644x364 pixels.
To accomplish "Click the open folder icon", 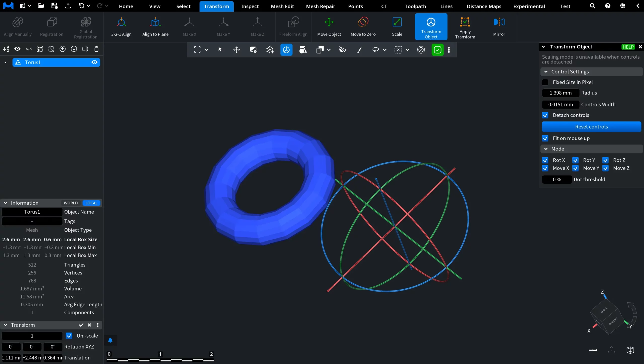I will 41,6.
